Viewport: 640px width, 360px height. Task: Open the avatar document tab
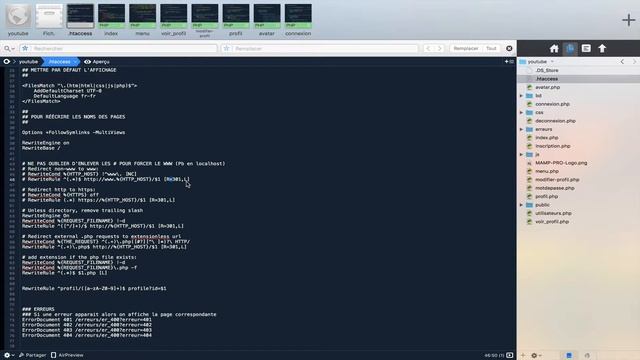pos(267,20)
